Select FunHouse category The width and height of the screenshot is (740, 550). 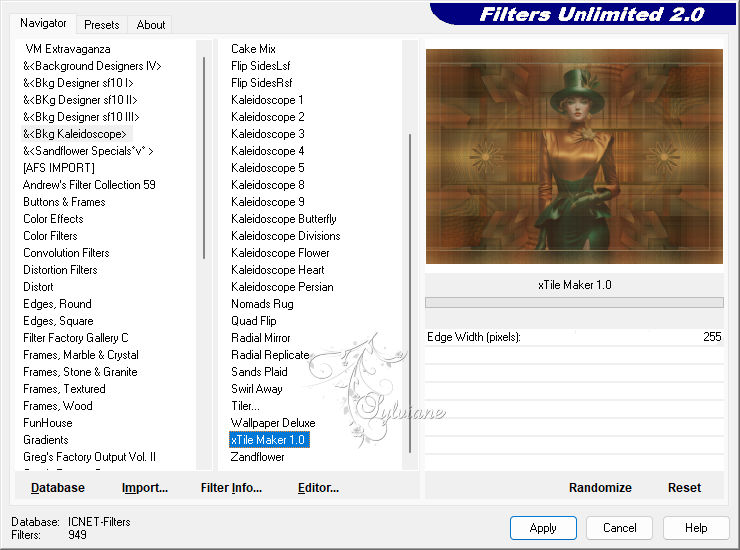[x=48, y=423]
